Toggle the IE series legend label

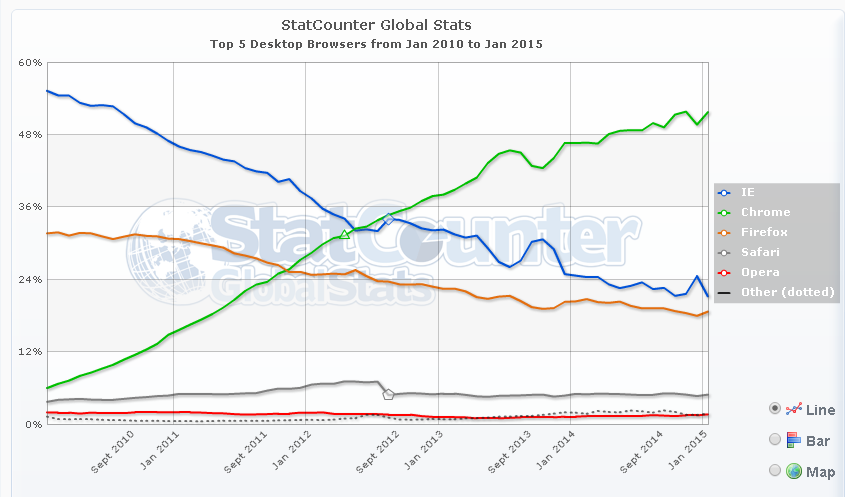[x=746, y=192]
